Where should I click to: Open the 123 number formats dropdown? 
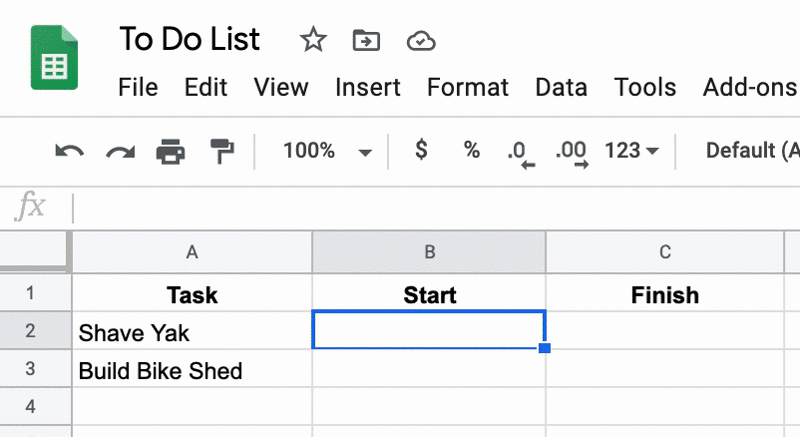(x=632, y=151)
